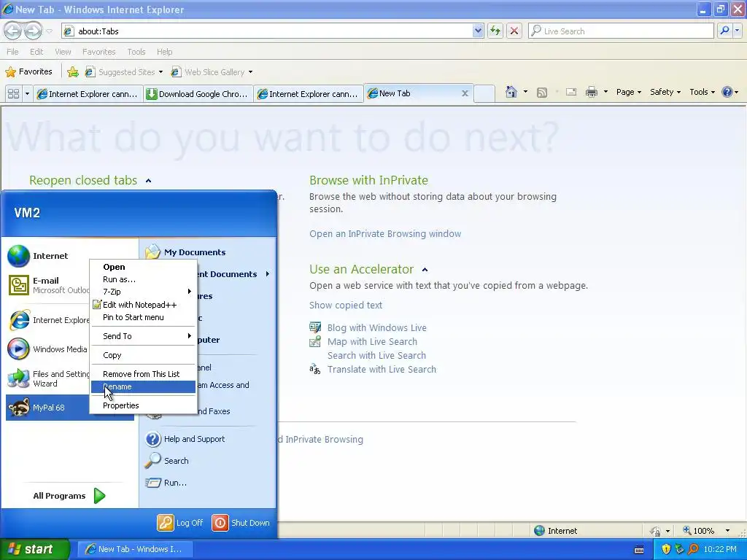Click the Live Search magnifier button

click(724, 31)
